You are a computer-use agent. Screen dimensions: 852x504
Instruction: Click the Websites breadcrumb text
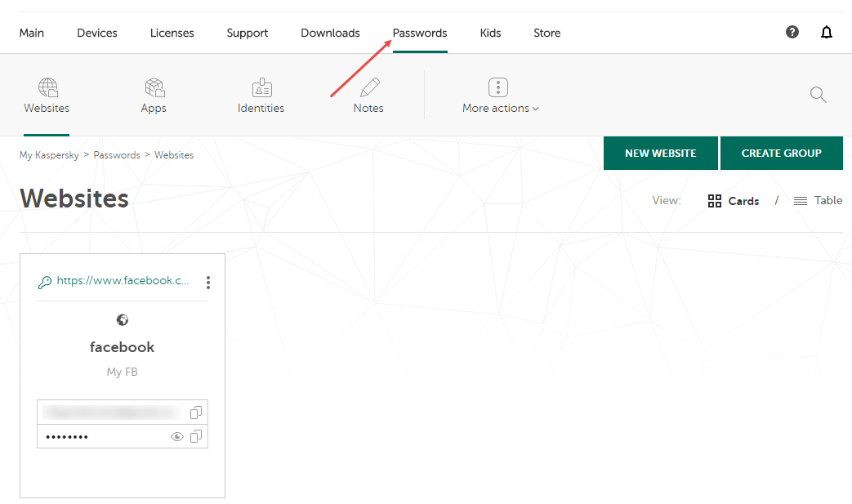pyautogui.click(x=174, y=155)
